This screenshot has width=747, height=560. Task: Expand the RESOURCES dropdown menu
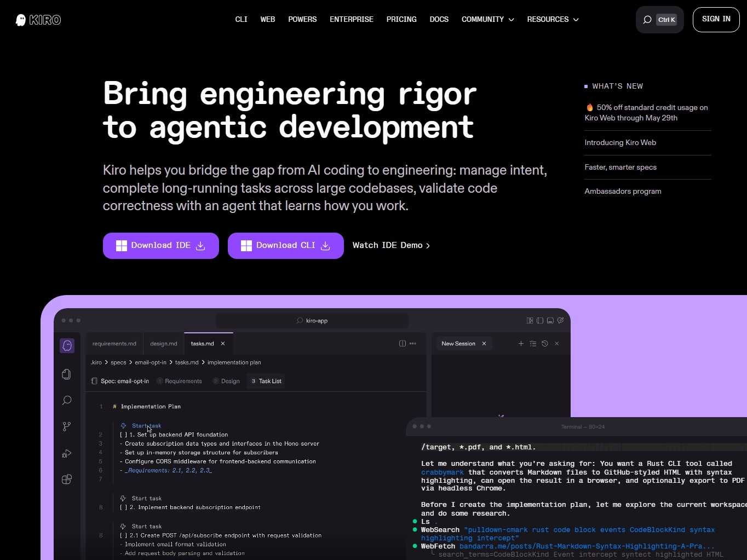[553, 20]
